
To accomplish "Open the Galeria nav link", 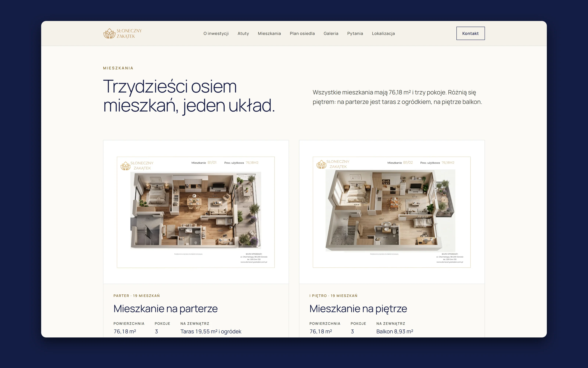I will click(331, 33).
